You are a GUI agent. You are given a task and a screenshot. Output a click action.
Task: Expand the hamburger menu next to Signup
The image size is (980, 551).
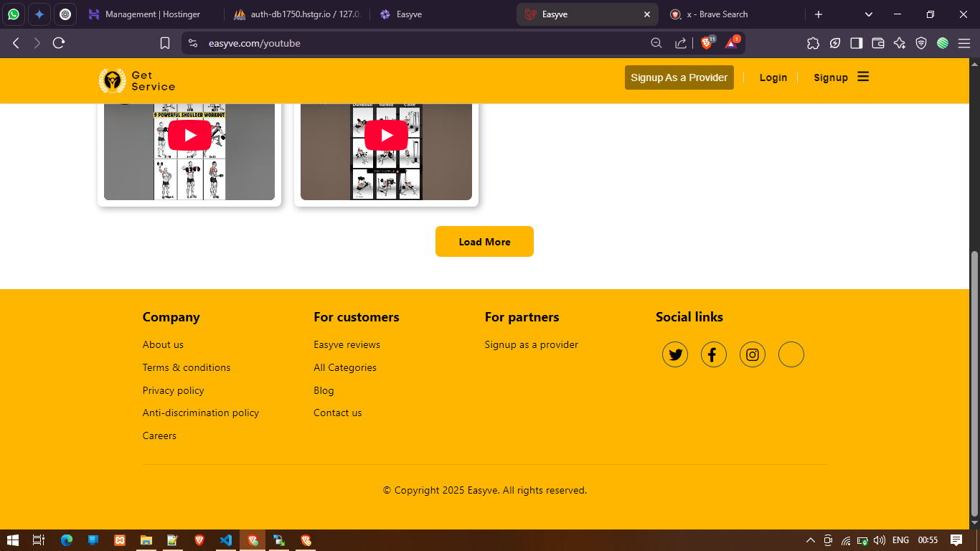[863, 77]
